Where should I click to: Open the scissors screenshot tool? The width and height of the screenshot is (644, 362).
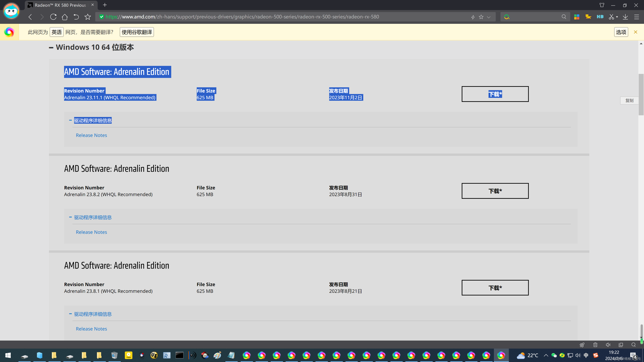tap(611, 17)
